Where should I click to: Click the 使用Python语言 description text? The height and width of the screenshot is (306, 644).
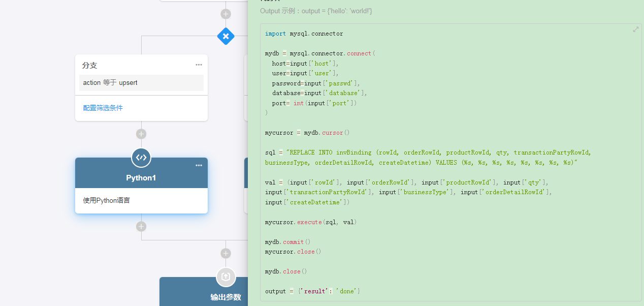(x=107, y=200)
